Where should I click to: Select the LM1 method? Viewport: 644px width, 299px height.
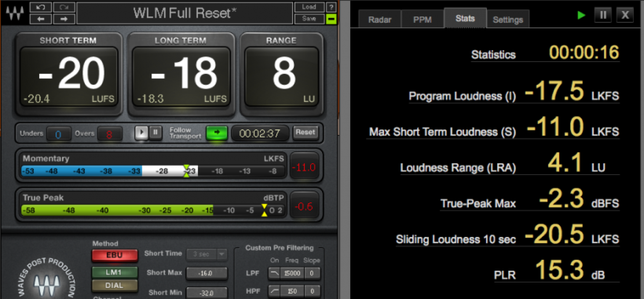tap(114, 272)
